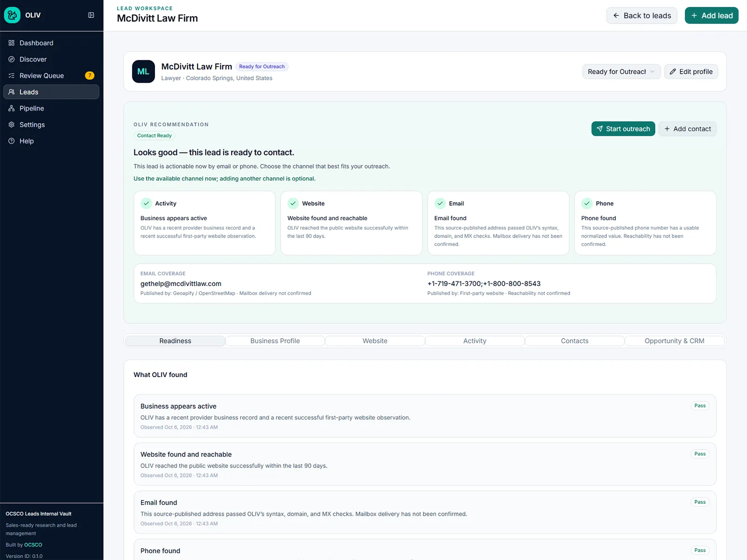The height and width of the screenshot is (560, 747).
Task: Collapse the sidebar panel icon
Action: 91,15
